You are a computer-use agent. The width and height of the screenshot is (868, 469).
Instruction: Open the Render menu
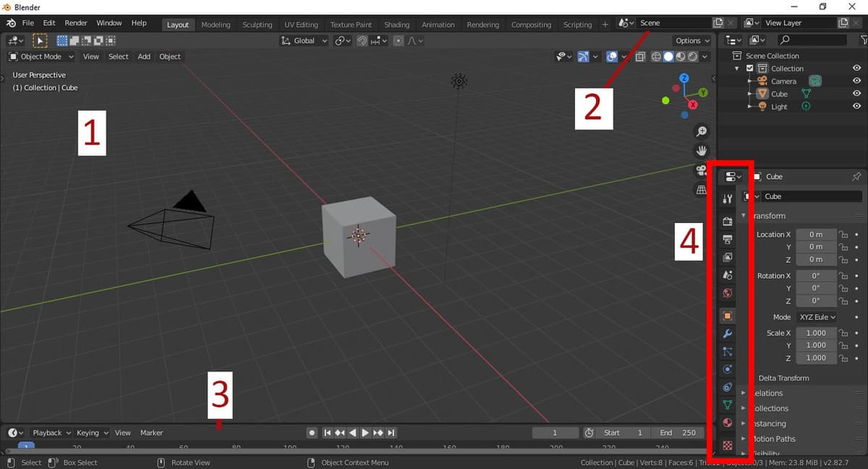point(76,23)
